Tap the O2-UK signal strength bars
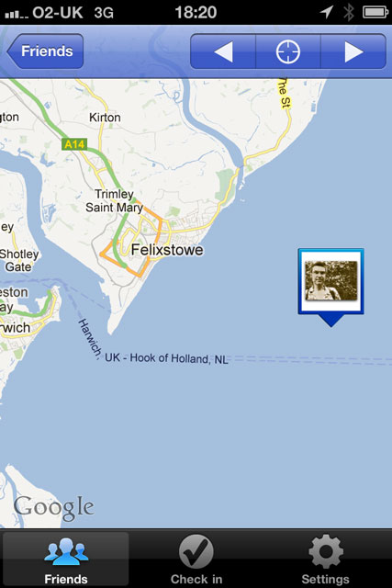392x588 pixels. coord(17,15)
